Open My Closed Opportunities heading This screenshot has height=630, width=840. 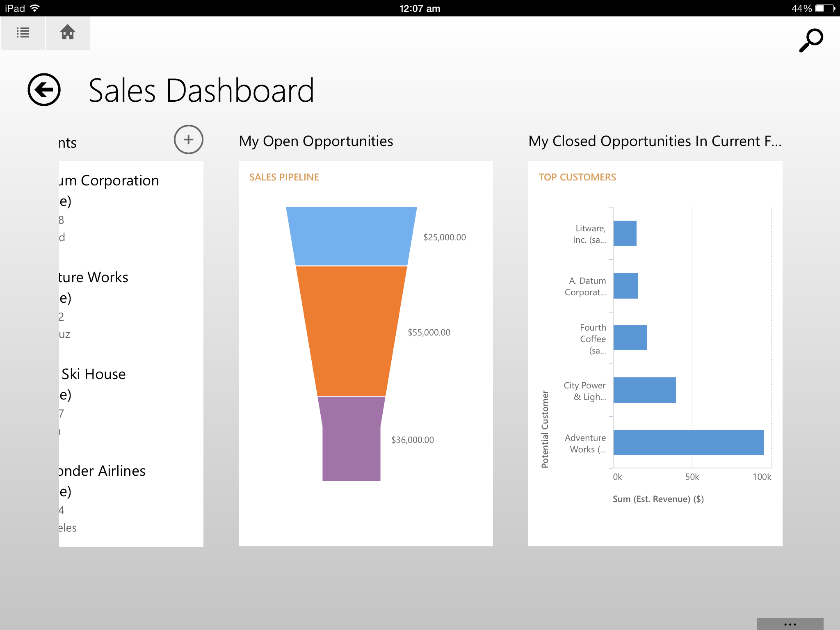655,141
